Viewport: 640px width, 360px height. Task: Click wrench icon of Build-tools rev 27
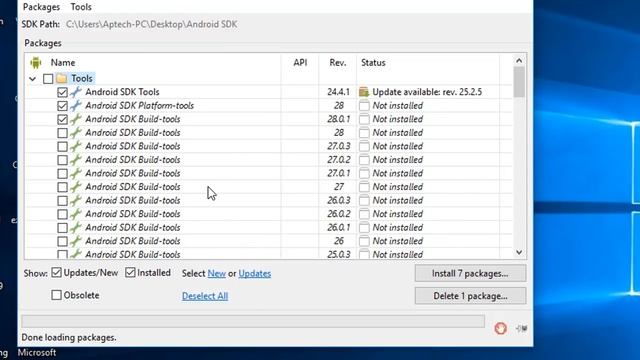coord(76,187)
